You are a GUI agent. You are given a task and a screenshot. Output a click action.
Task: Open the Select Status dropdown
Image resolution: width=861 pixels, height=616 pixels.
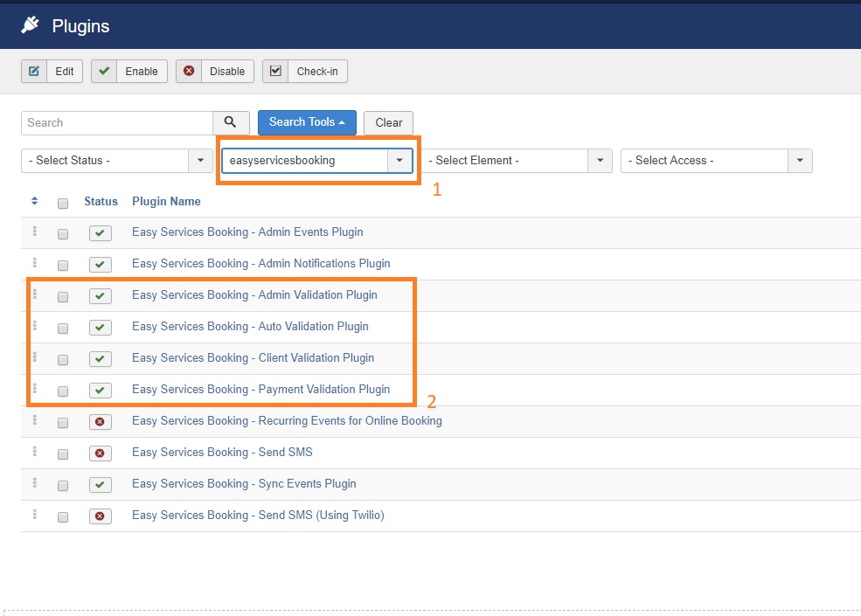click(x=117, y=161)
